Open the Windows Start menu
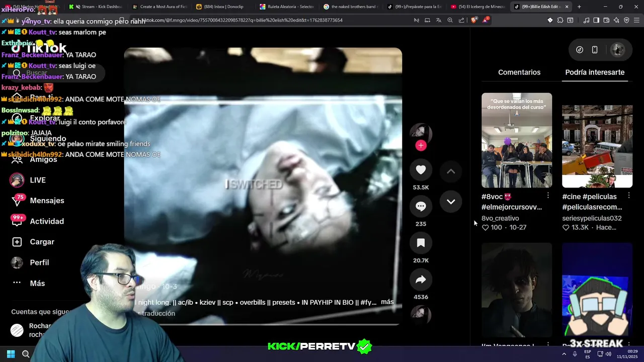 pos(11,354)
